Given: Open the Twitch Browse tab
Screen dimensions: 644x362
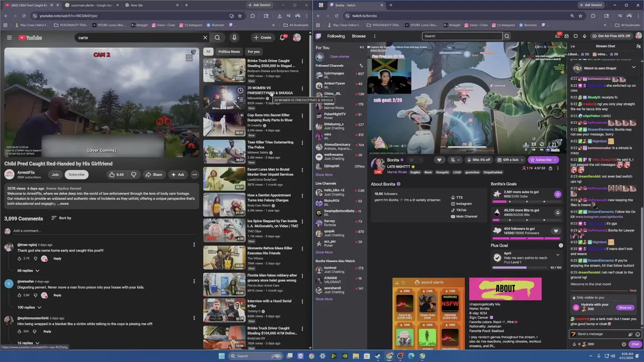Looking at the screenshot, I should point(359,36).
